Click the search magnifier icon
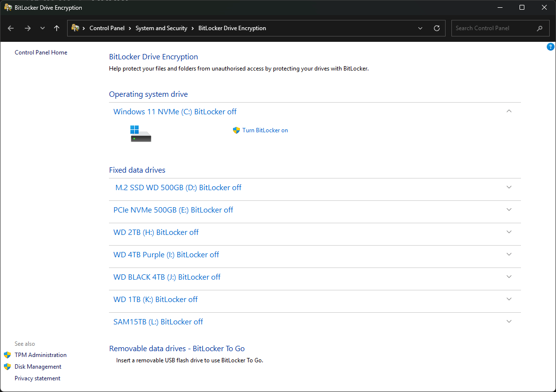The image size is (556, 392). point(539,28)
